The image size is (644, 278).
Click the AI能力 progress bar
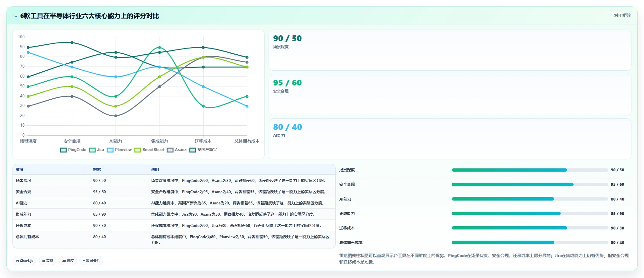(x=529, y=199)
